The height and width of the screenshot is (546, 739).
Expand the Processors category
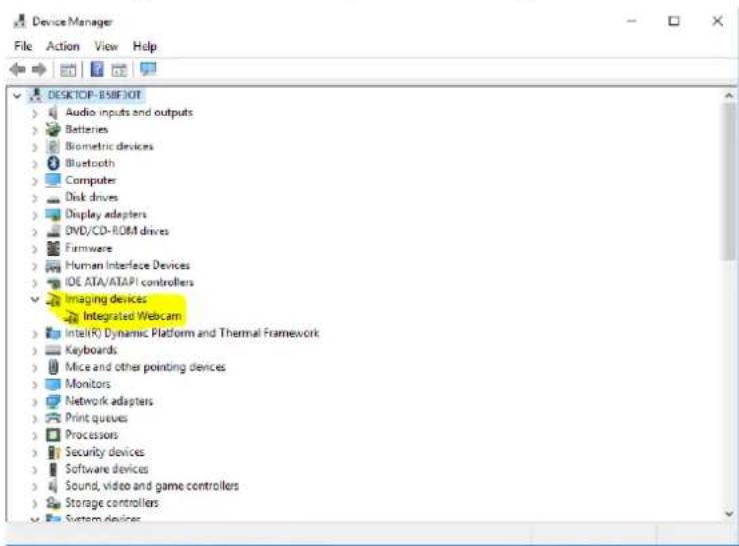pyautogui.click(x=34, y=435)
